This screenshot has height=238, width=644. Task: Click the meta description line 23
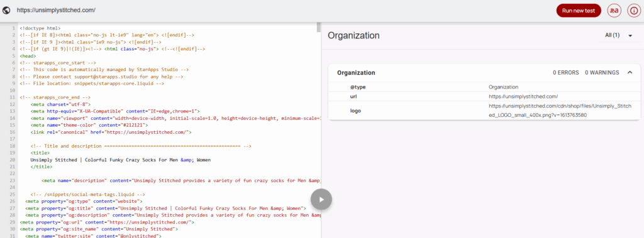(x=180, y=180)
